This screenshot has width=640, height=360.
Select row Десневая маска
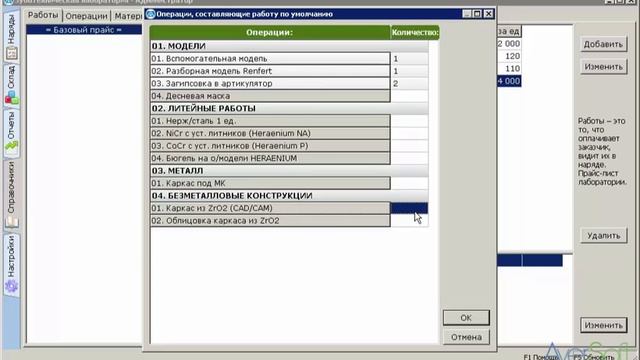coord(270,96)
